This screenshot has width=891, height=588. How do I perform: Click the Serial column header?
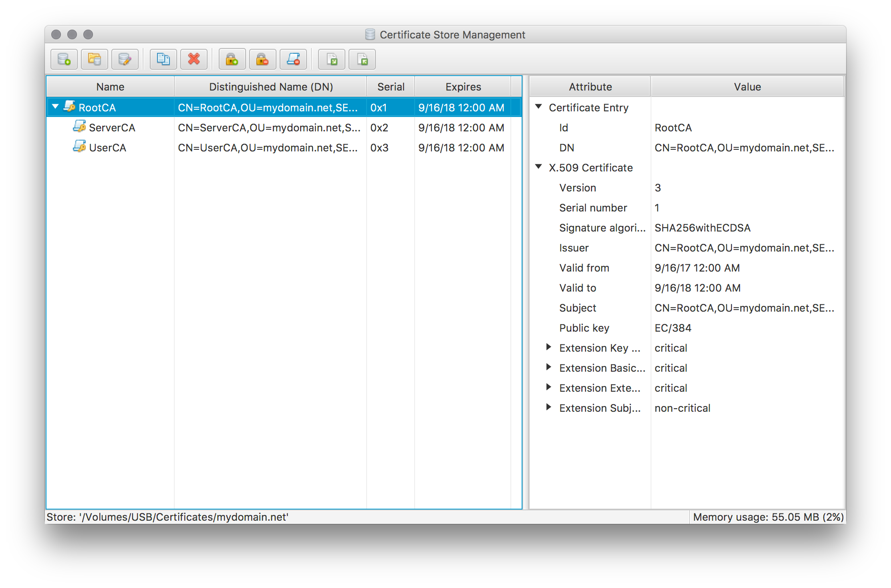[390, 86]
